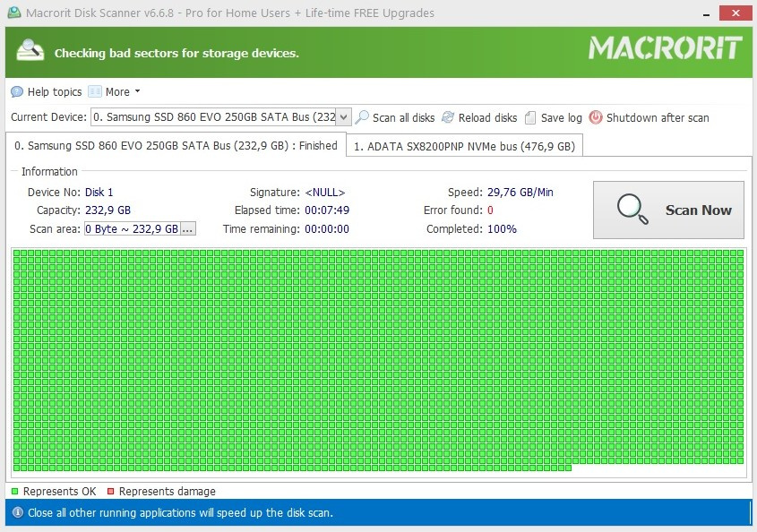Click the Save log document icon
757x532 pixels.
point(530,117)
